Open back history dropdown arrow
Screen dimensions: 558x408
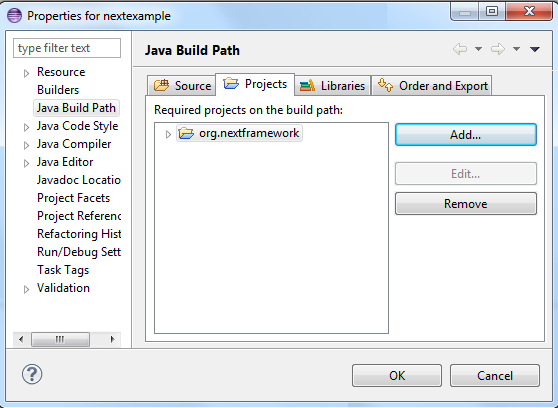pyautogui.click(x=479, y=49)
